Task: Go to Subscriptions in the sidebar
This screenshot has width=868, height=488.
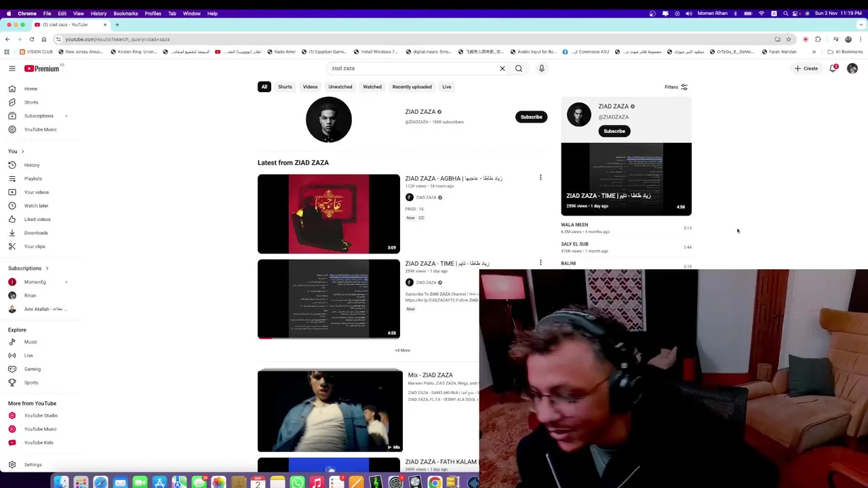Action: (39, 116)
